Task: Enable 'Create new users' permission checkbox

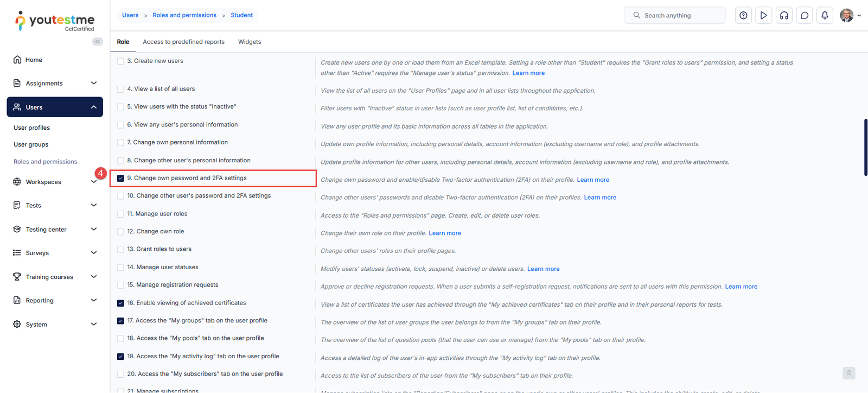Action: coord(120,61)
